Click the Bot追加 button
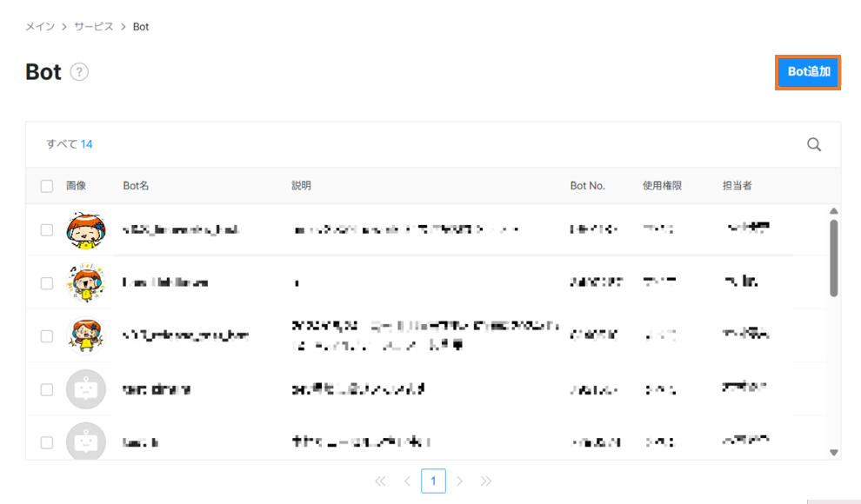This screenshot has width=861, height=504. 808,72
